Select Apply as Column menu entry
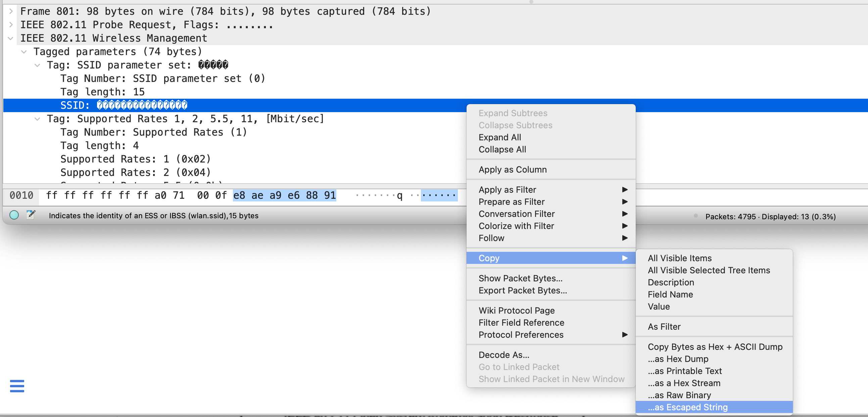The image size is (868, 417). click(x=512, y=170)
